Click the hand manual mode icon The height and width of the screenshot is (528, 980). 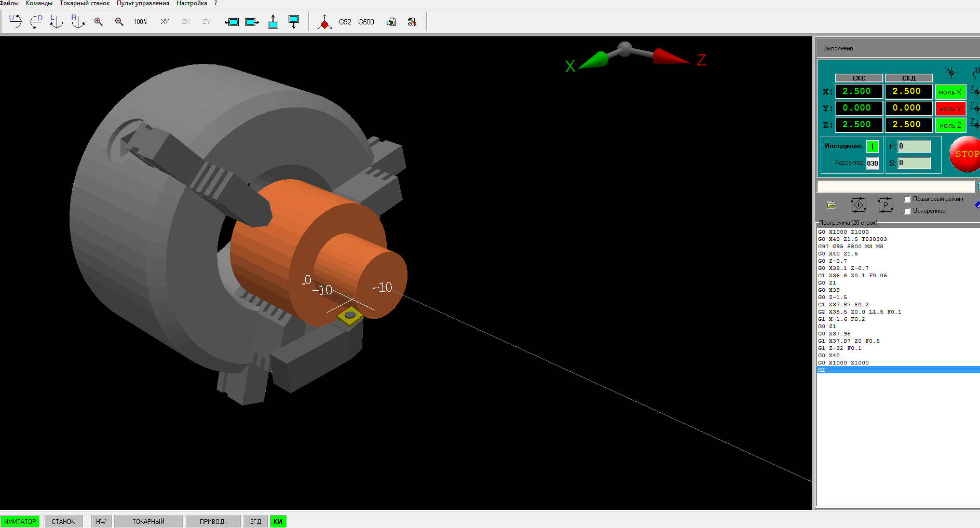(x=976, y=73)
